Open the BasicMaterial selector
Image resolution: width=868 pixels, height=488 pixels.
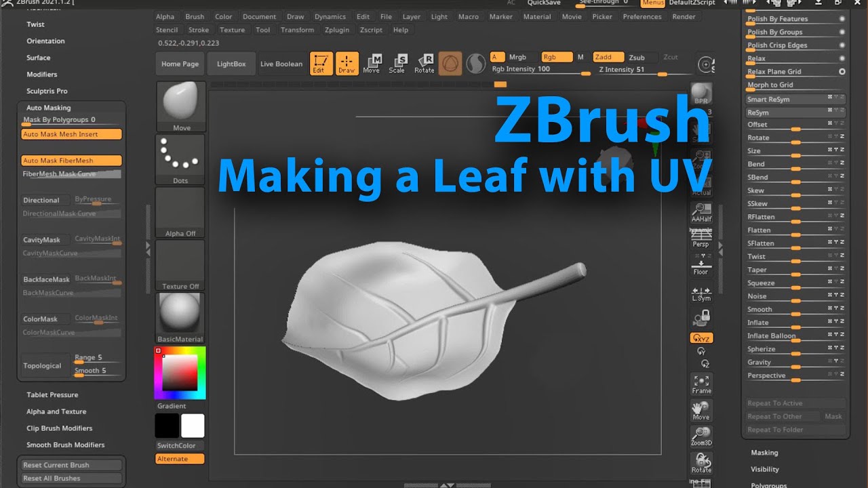pyautogui.click(x=180, y=319)
